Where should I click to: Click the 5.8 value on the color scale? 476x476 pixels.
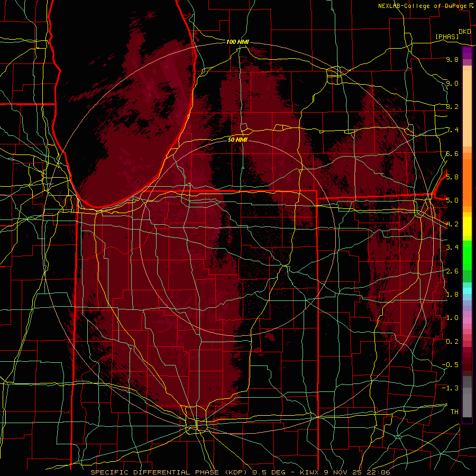point(452,177)
